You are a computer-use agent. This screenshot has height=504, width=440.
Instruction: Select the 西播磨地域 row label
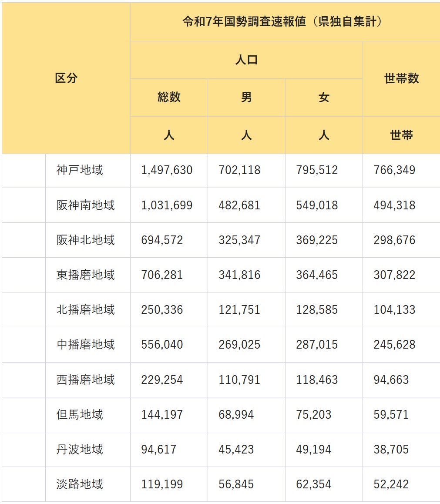coord(85,380)
